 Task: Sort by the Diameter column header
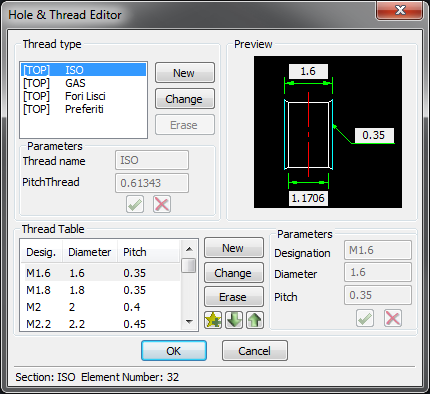[x=90, y=252]
